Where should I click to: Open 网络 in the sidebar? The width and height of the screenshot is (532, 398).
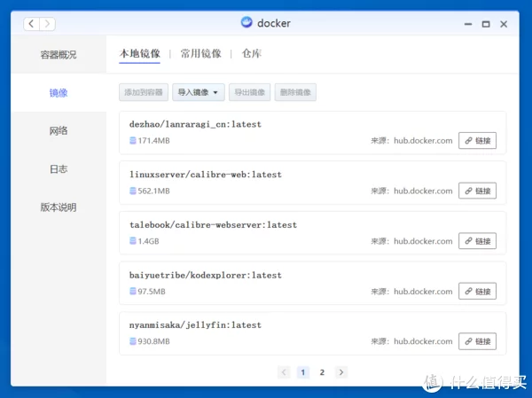[59, 130]
